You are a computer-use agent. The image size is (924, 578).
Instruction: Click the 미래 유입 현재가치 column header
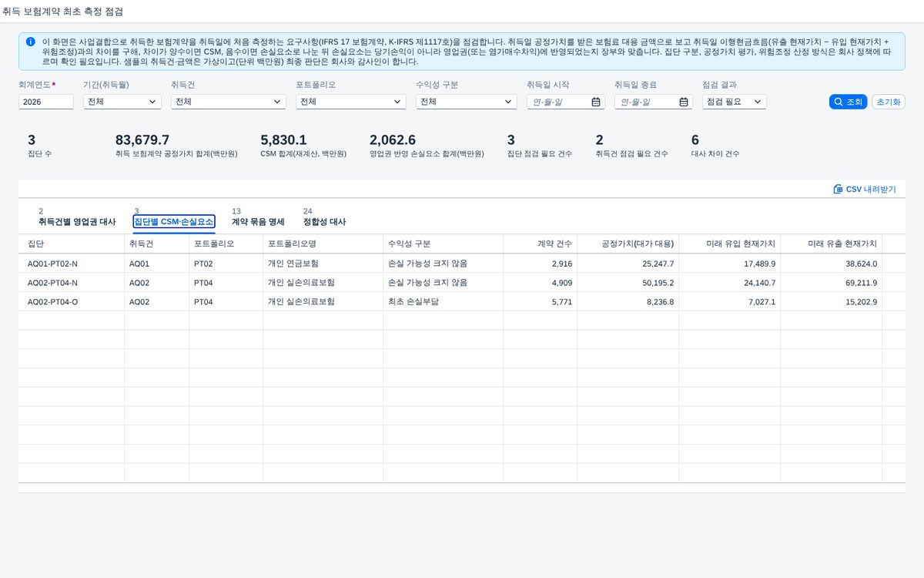pyautogui.click(x=730, y=244)
